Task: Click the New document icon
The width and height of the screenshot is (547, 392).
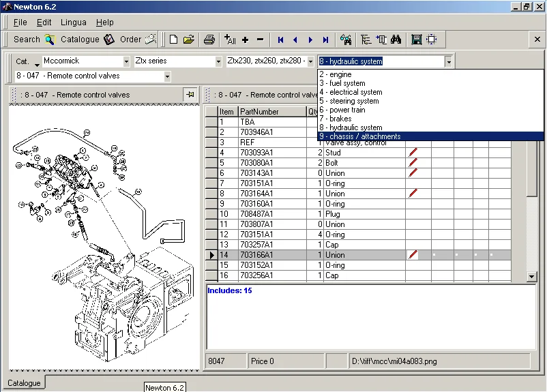Action: (x=174, y=40)
